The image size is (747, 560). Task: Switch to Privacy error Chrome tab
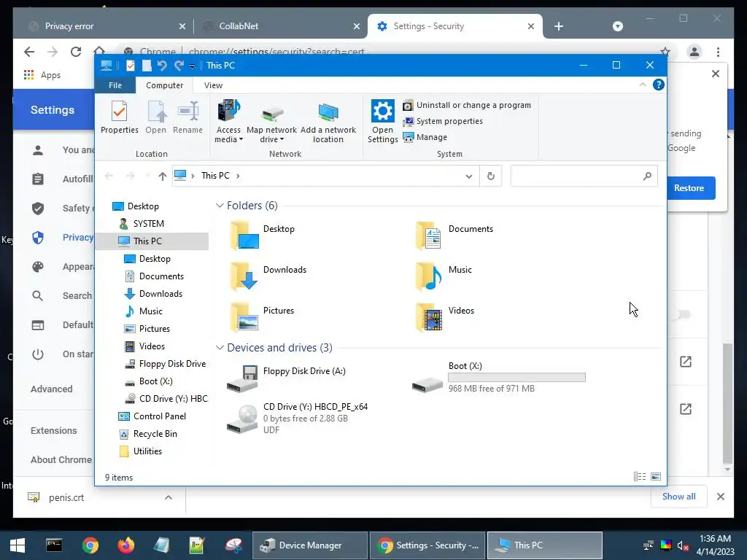(104, 26)
